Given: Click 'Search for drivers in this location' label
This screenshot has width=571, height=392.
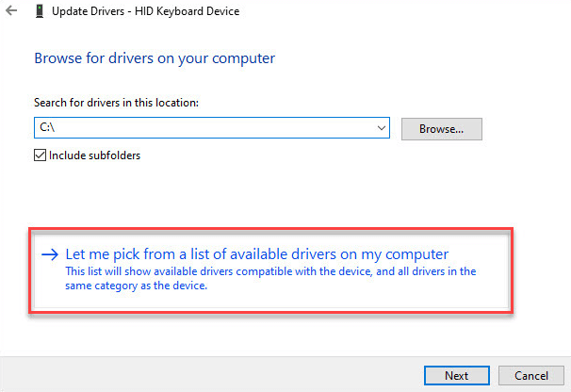Looking at the screenshot, I should tap(116, 103).
